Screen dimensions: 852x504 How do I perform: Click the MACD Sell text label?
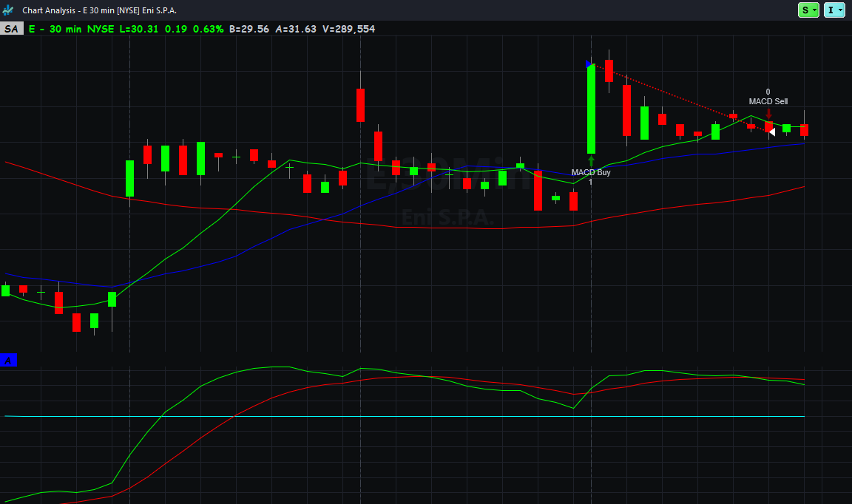[768, 101]
